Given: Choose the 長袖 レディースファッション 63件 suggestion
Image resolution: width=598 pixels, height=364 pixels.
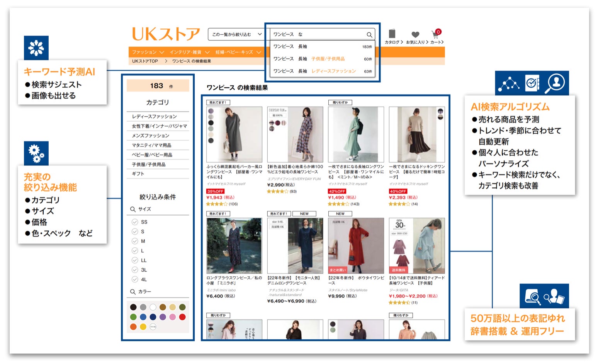Looking at the screenshot, I should click(323, 71).
